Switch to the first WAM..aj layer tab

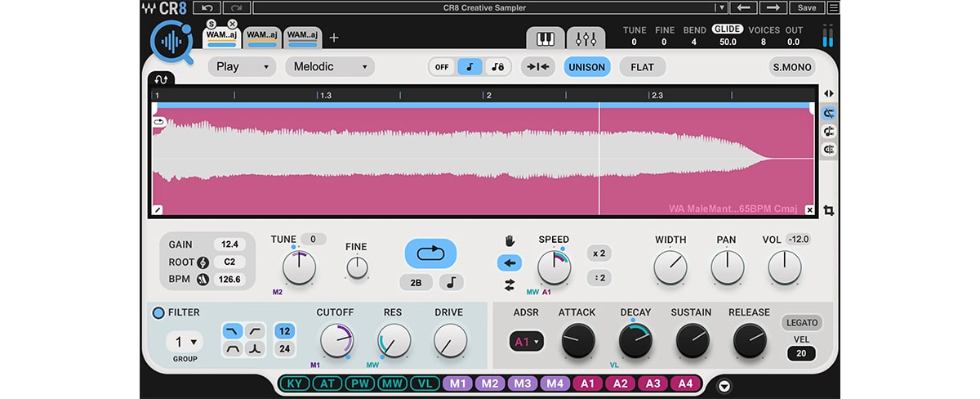(x=222, y=38)
